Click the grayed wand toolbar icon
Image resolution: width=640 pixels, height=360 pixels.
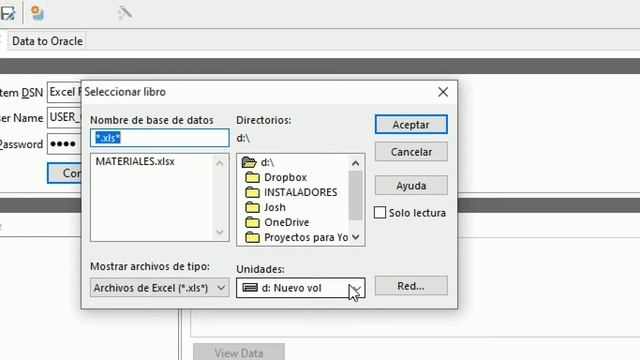[x=124, y=13]
